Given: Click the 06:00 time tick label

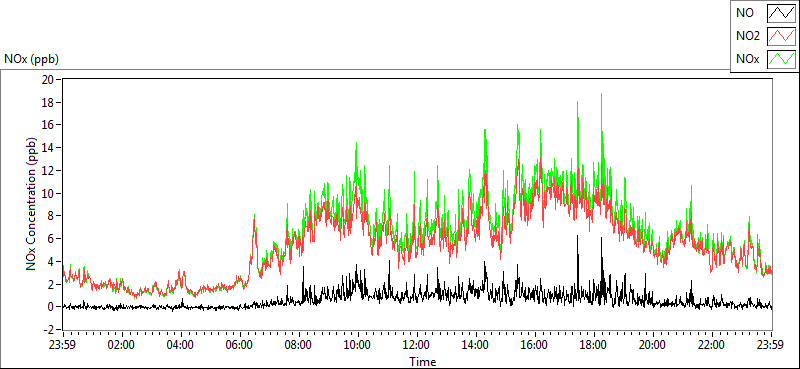Looking at the screenshot, I should point(239,344).
